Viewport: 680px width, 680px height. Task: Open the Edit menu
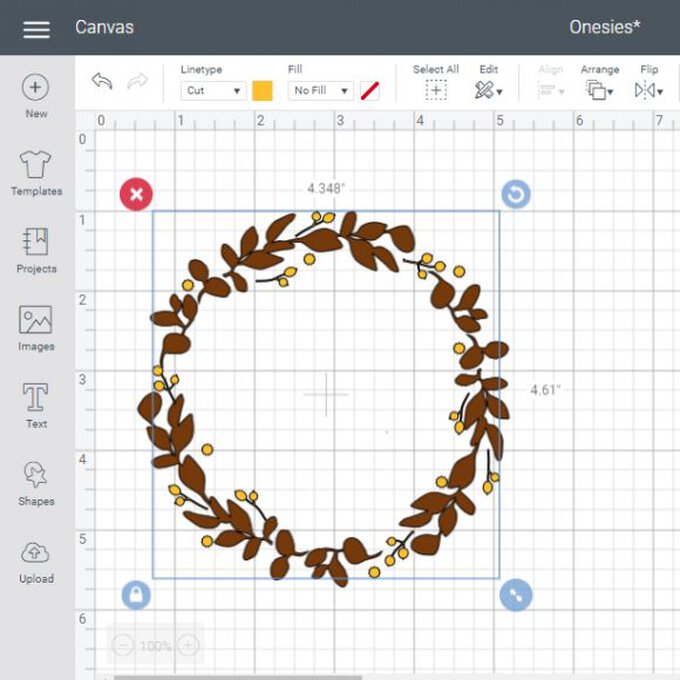pyautogui.click(x=488, y=90)
